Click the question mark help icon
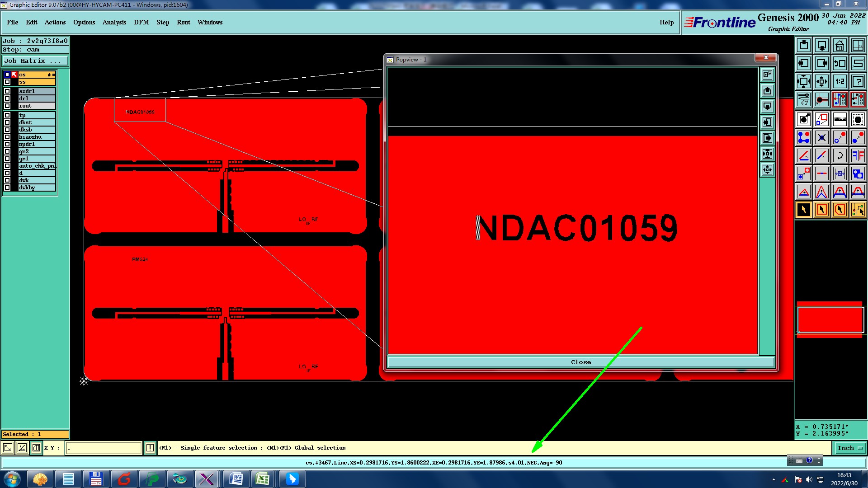This screenshot has height=488, width=868. pos(858,81)
